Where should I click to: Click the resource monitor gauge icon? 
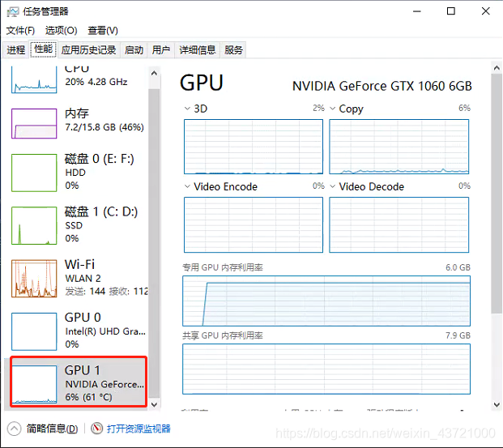tap(96, 429)
